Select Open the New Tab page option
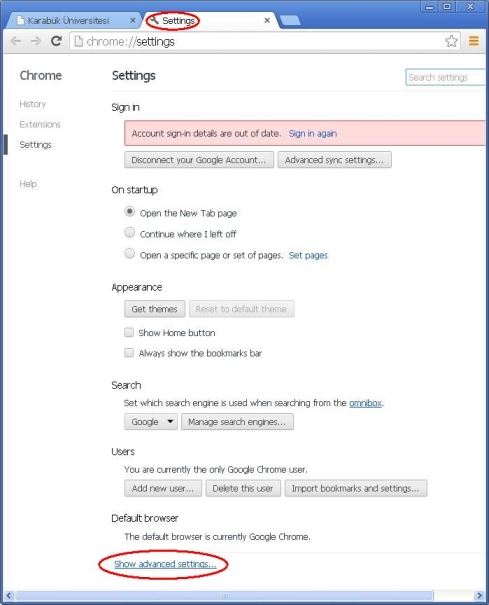The width and height of the screenshot is (489, 605). click(130, 211)
